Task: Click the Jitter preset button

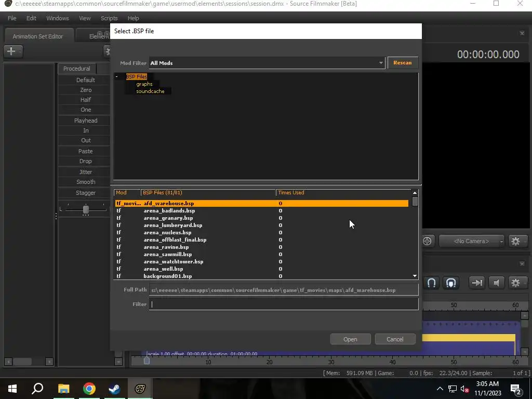Action: (86, 172)
